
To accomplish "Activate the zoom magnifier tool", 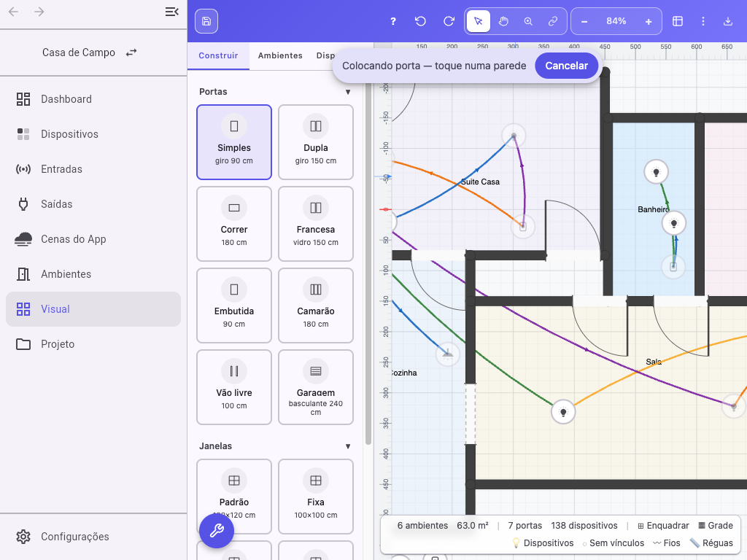I will point(528,21).
